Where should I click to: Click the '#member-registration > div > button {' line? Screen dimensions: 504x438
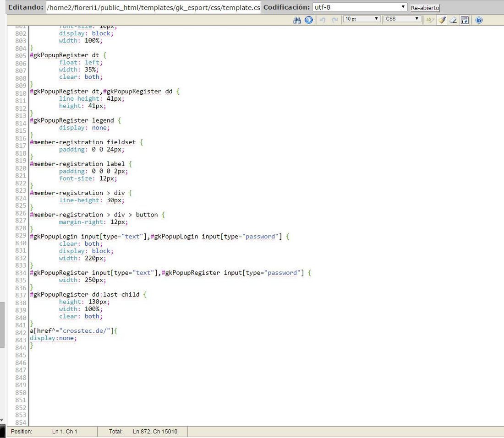click(98, 215)
